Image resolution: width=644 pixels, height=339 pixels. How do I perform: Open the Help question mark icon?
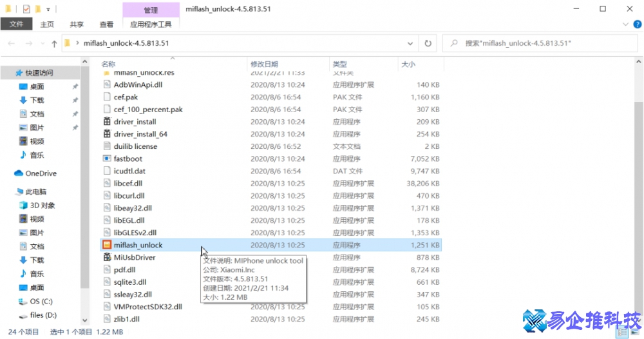638,24
